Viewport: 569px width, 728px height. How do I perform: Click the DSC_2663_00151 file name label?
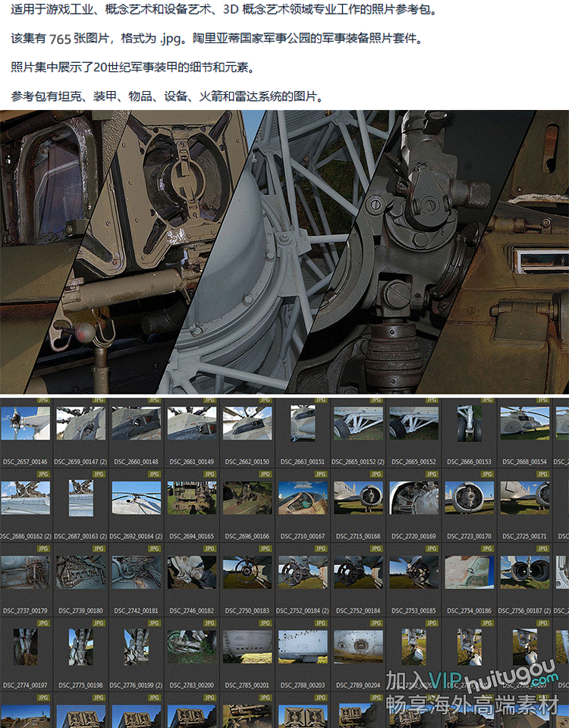(303, 462)
